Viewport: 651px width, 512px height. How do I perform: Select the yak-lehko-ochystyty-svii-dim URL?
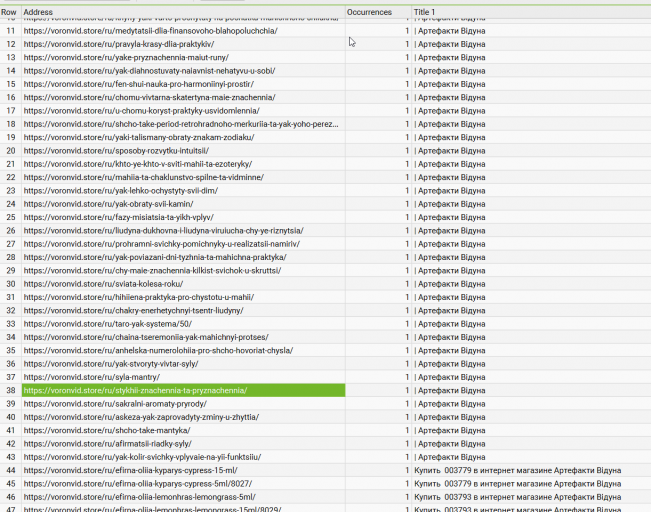click(120, 191)
